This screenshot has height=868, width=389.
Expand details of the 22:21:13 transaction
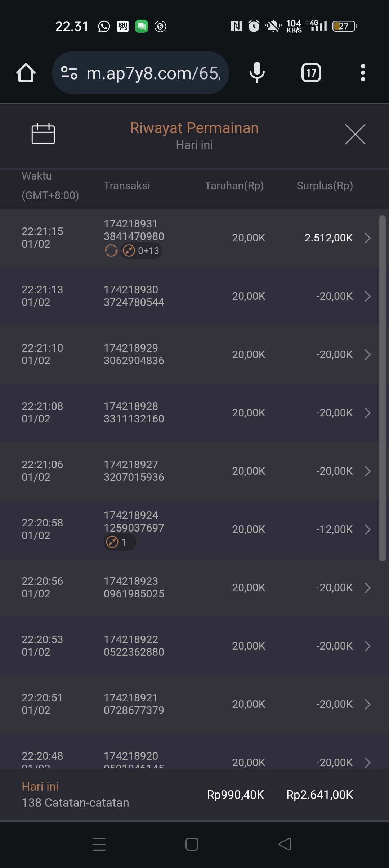(367, 296)
